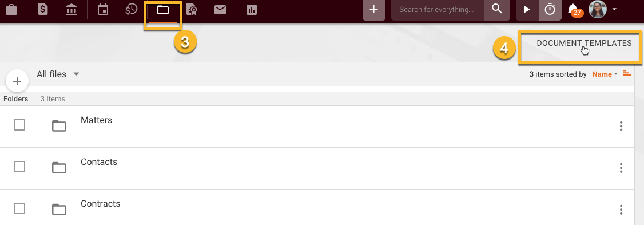The image size is (644, 225).
Task: Open the stopwatch timer icon
Action: 550,10
